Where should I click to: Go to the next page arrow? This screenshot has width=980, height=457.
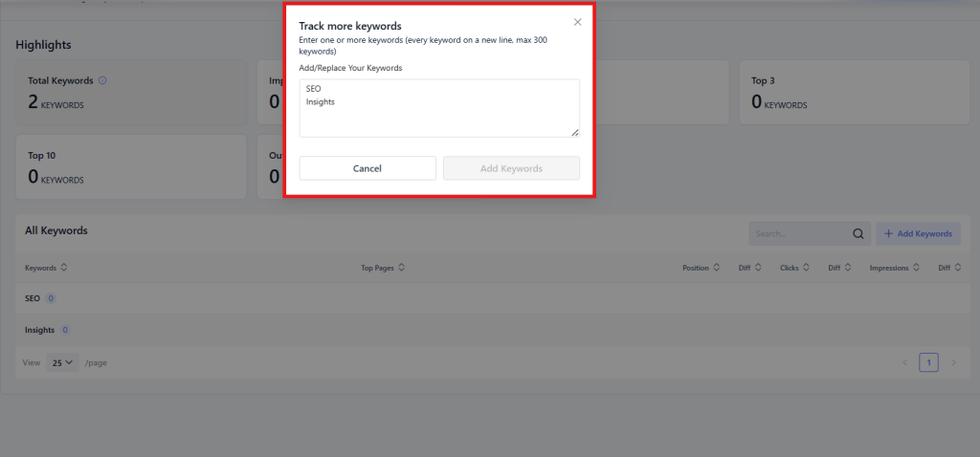[x=953, y=362]
